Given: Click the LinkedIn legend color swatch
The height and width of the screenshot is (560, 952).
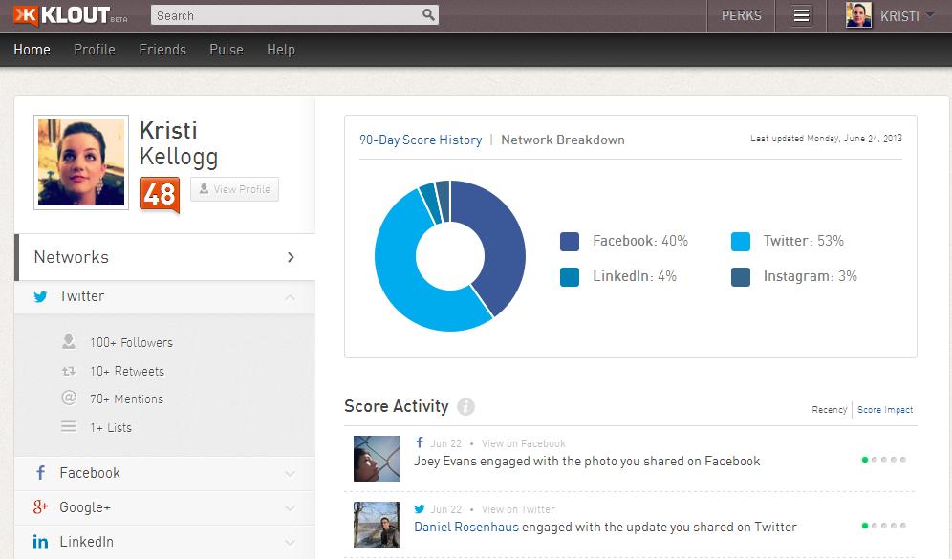Looking at the screenshot, I should [570, 277].
